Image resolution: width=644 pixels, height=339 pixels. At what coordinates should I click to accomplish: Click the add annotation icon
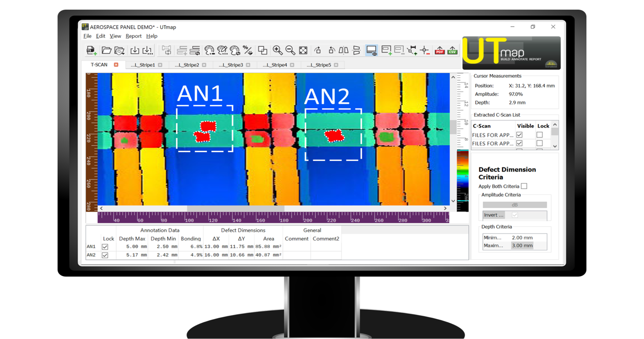click(x=387, y=50)
